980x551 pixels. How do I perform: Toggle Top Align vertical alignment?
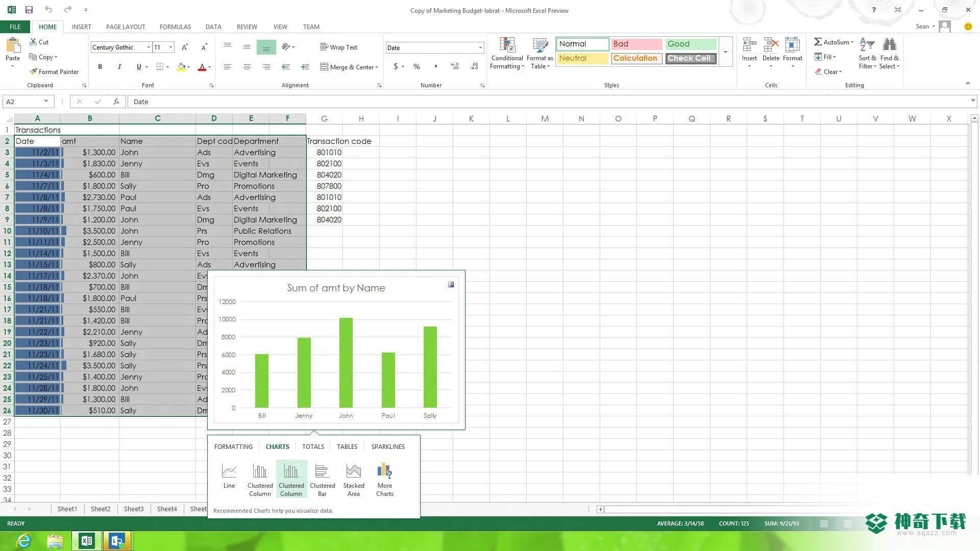pyautogui.click(x=228, y=47)
